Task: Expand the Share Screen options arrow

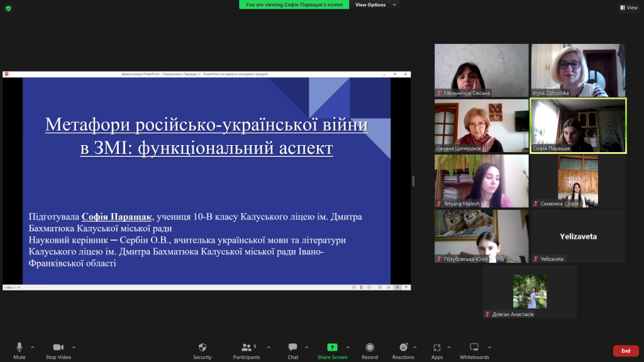Action: (348, 347)
